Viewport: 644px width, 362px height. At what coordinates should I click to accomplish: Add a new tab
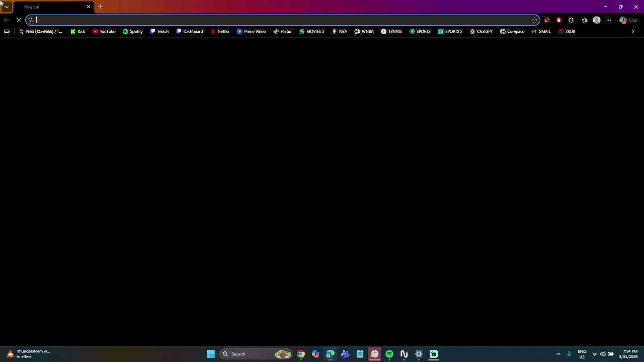tap(101, 7)
